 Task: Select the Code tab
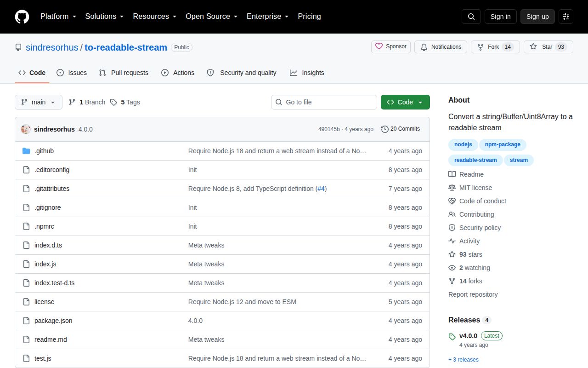[x=32, y=73]
